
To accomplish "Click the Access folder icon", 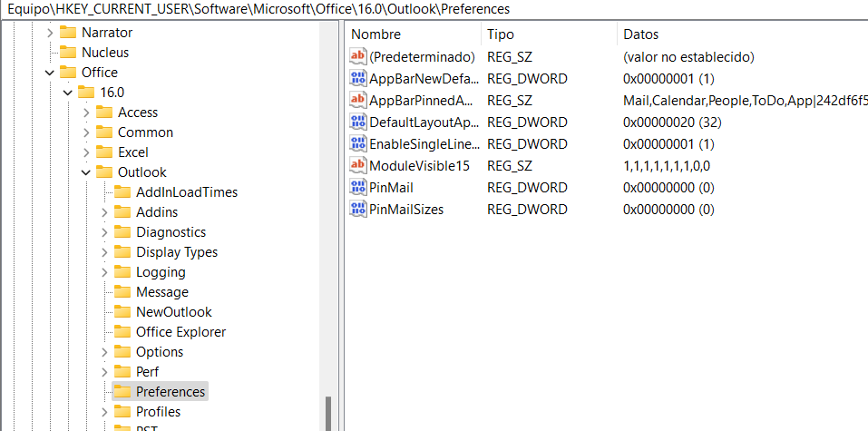I will pos(104,112).
